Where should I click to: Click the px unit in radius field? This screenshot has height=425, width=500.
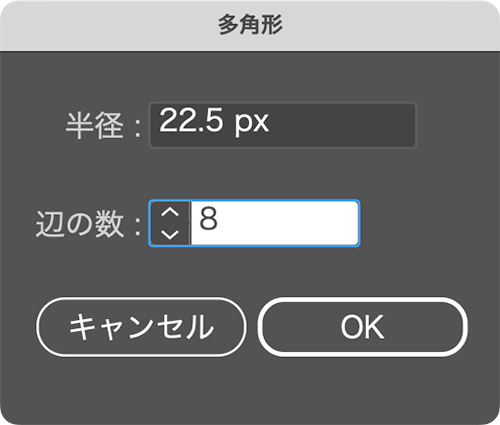[252, 122]
